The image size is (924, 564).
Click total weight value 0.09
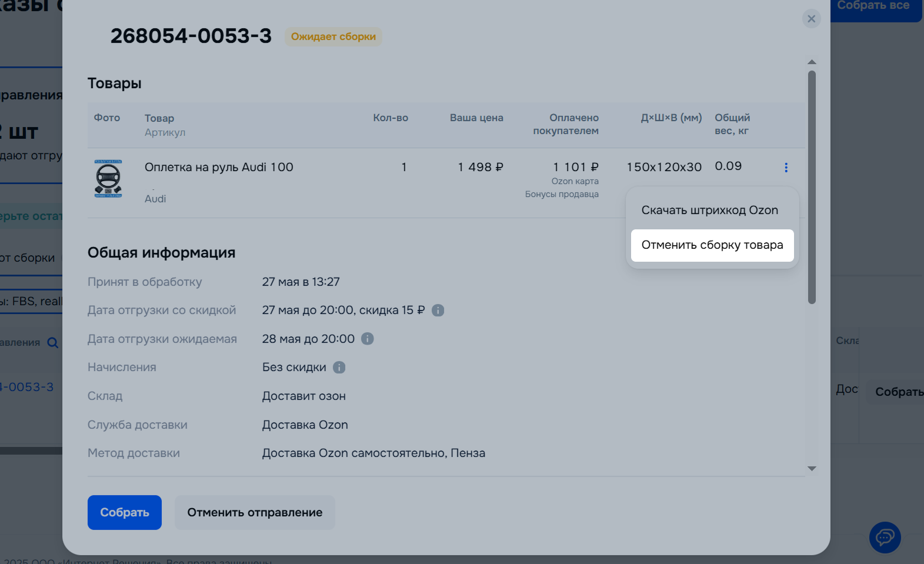tap(728, 166)
